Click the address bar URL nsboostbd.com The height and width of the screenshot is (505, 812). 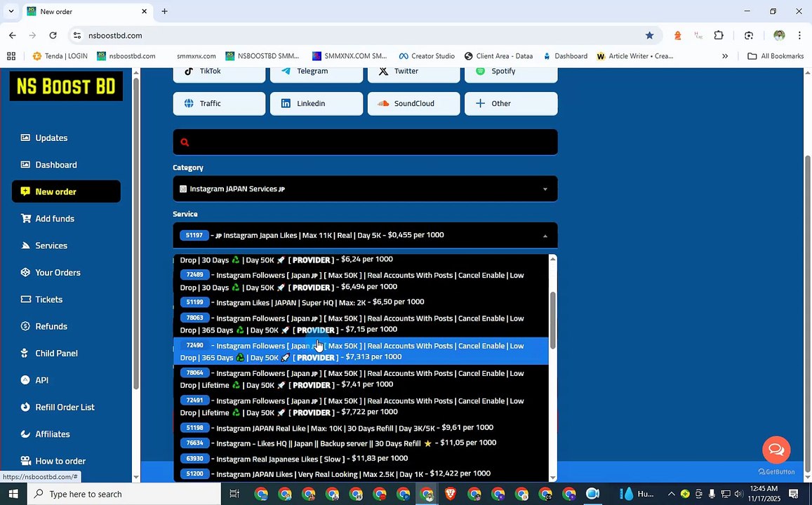115,35
